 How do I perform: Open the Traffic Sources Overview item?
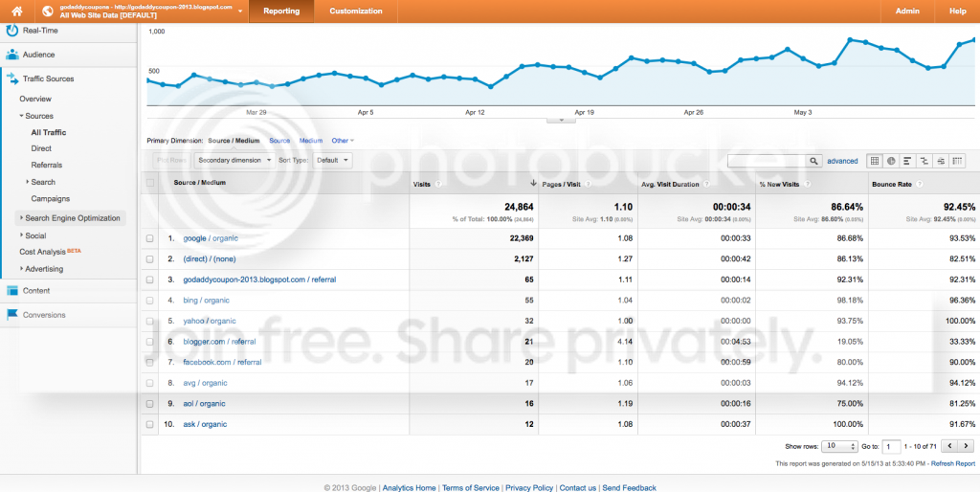click(35, 99)
